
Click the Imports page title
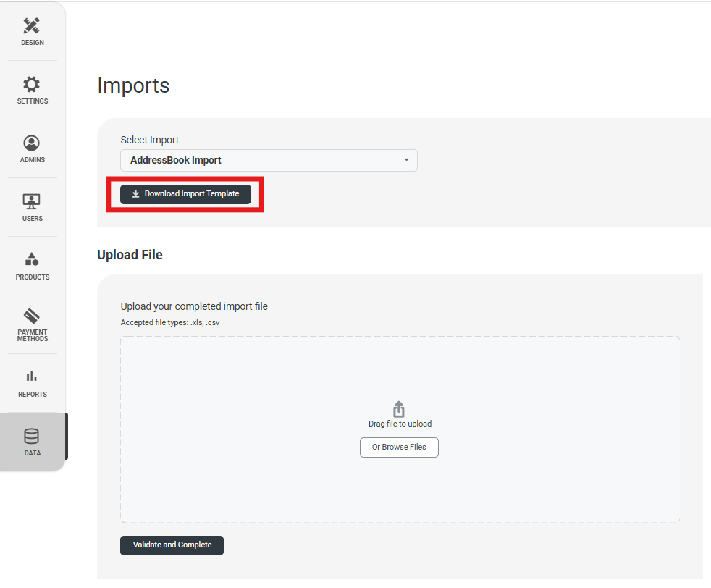133,85
